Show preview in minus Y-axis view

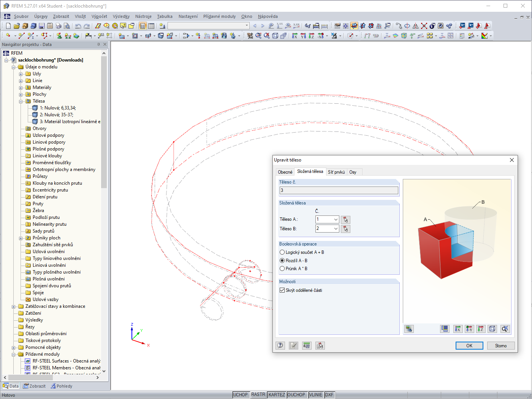[470, 329]
